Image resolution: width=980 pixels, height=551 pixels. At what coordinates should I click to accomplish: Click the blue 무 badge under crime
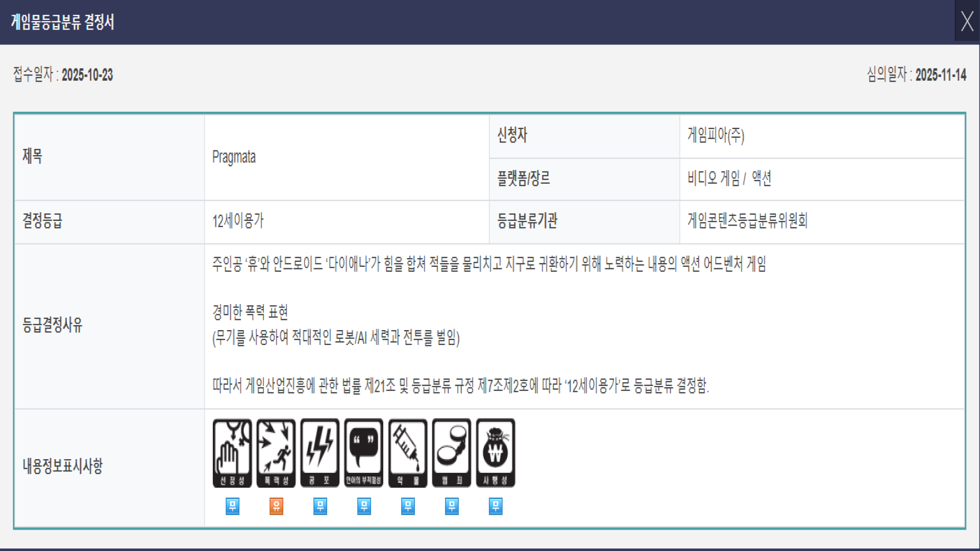click(452, 506)
